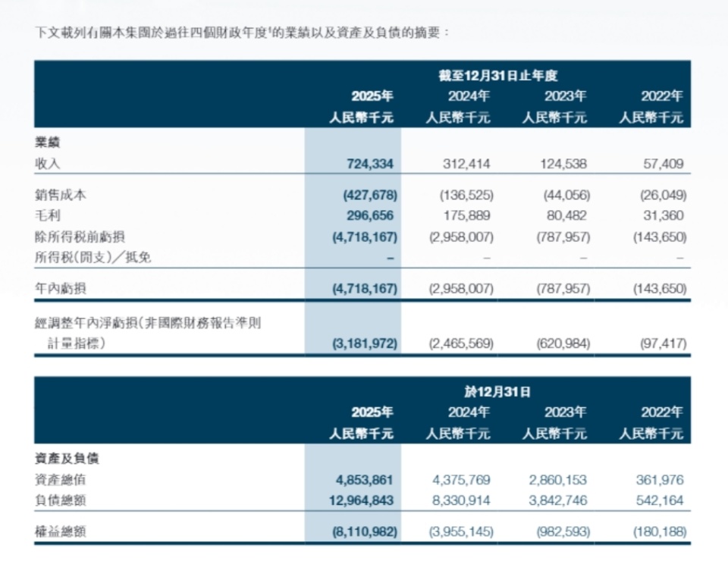
Task: Click the section heading 業績
Action: 47,143
